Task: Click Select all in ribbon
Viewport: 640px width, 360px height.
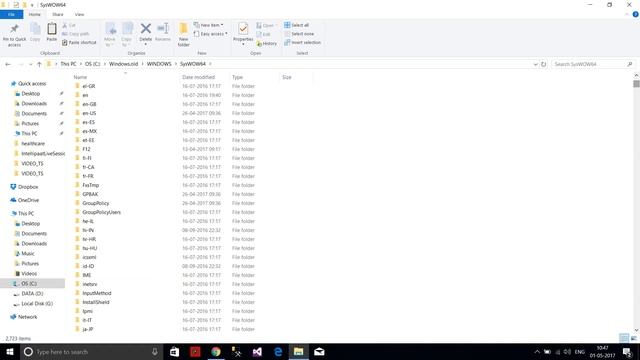Action: [297, 25]
